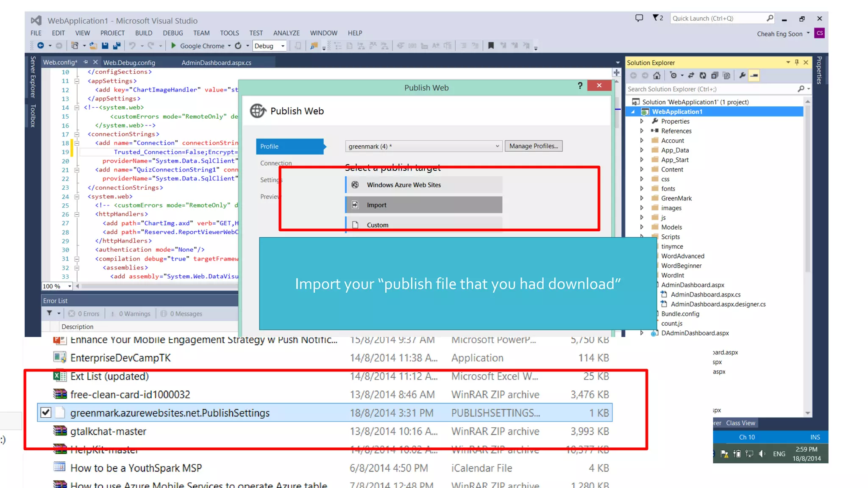Click the feedback speech bubble icon
Viewport: 868px width, 488px height.
tap(639, 18)
